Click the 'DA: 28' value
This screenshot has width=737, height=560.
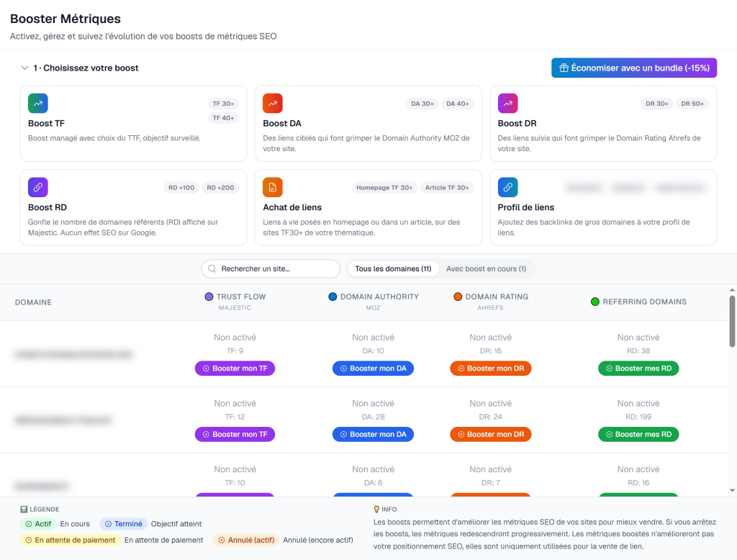(374, 417)
